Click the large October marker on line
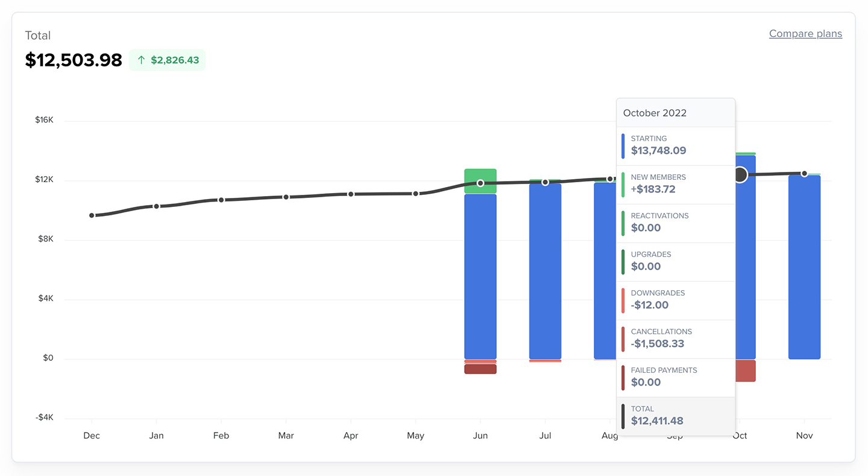The width and height of the screenshot is (868, 476). [740, 175]
